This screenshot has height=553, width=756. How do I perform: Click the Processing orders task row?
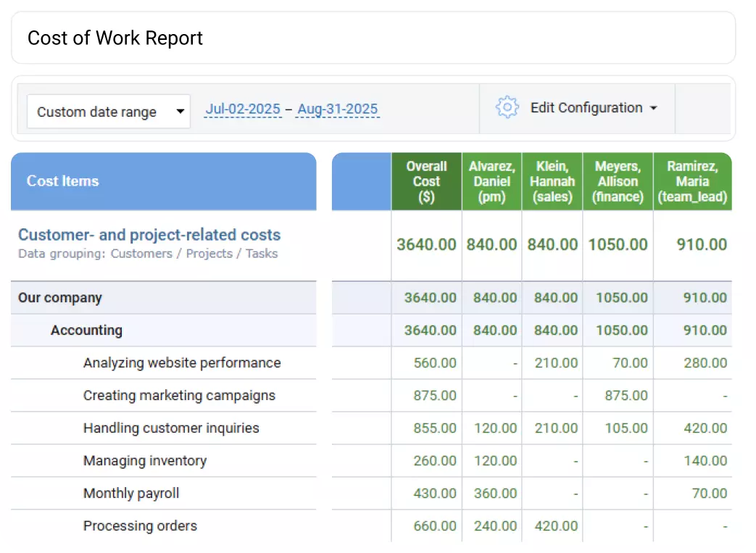pos(140,525)
